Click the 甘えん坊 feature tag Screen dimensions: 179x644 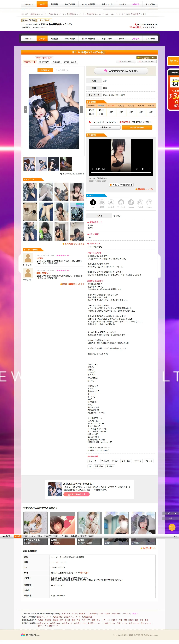coord(105,461)
